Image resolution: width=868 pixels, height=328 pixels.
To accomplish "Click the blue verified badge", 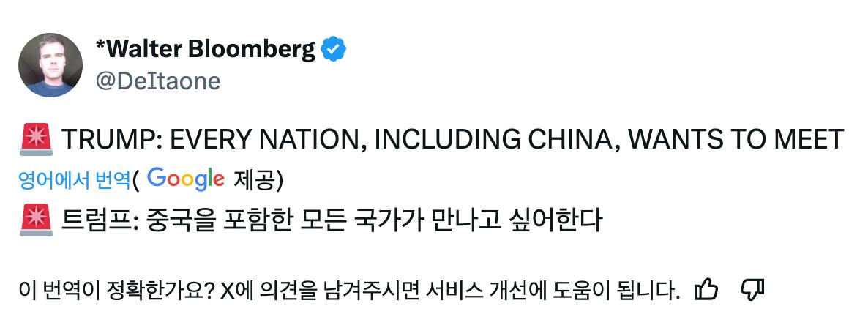I will (x=334, y=50).
